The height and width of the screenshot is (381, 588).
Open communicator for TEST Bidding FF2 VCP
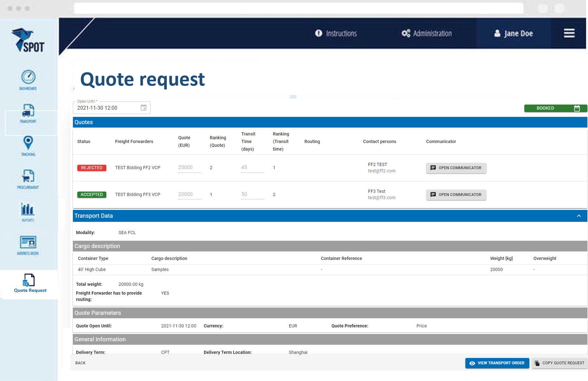coord(456,168)
